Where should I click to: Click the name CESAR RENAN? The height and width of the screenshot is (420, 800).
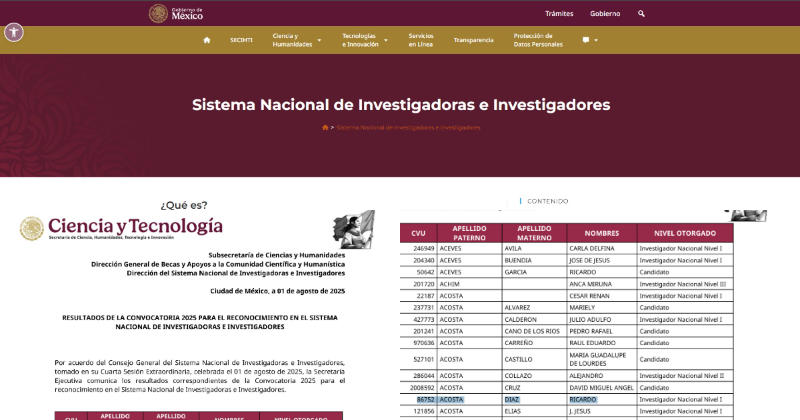(589, 296)
